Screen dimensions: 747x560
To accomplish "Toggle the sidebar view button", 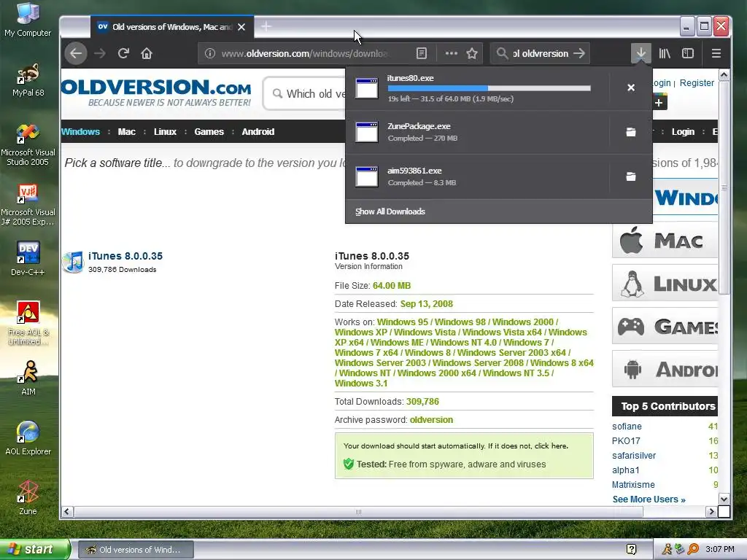I will click(x=688, y=53).
